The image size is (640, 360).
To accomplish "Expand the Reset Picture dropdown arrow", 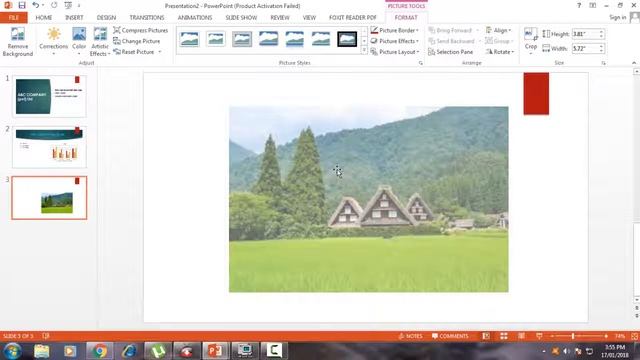I will [x=160, y=52].
